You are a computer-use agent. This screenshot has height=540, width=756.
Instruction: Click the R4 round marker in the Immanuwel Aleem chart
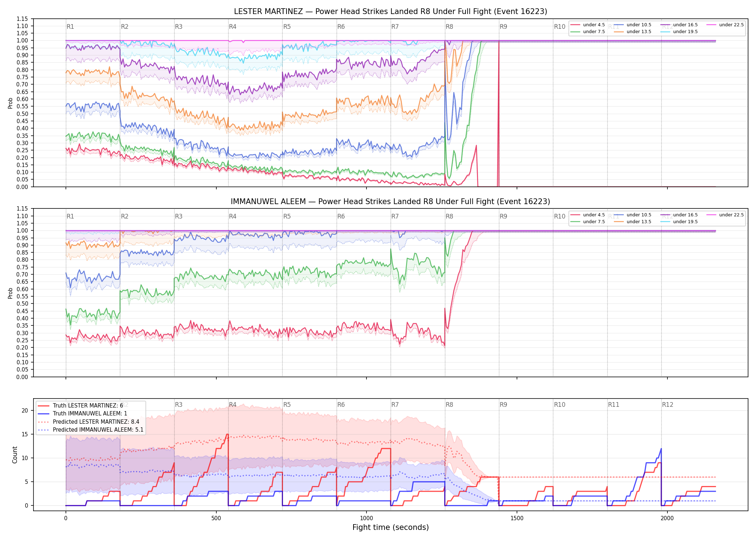233,216
